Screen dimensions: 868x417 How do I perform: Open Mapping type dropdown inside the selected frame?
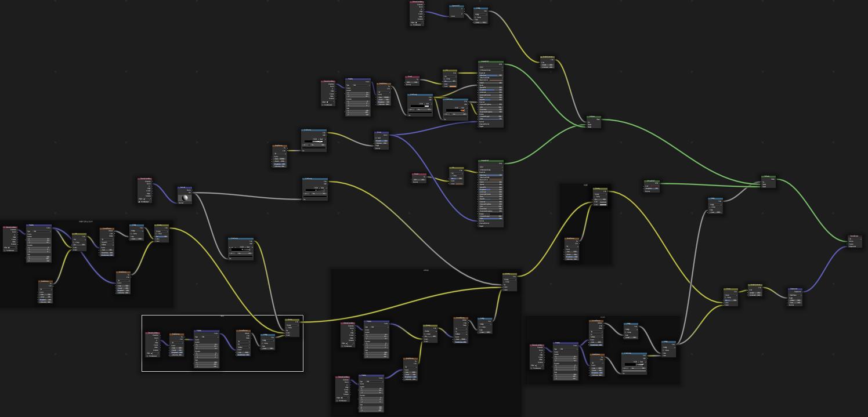[207, 336]
